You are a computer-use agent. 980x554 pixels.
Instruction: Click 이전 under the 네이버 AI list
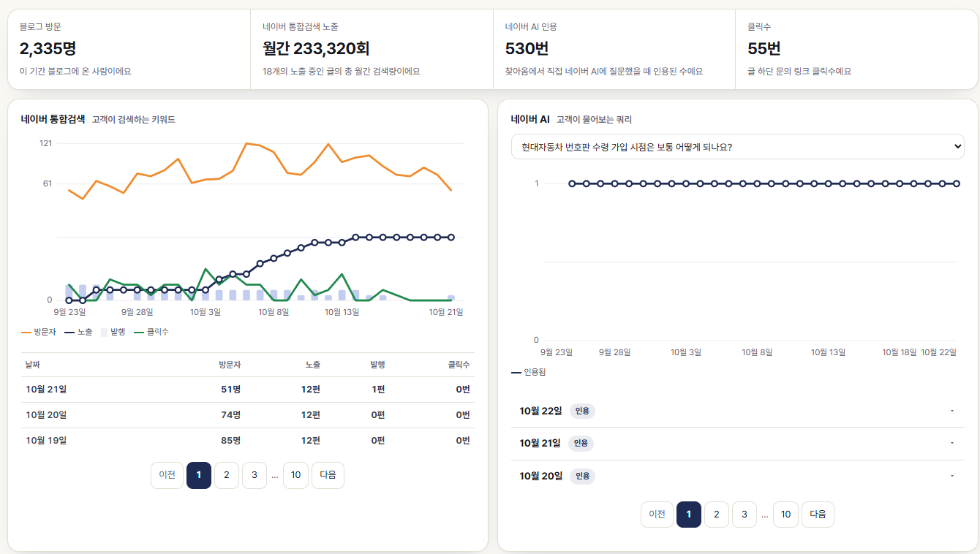pos(657,515)
